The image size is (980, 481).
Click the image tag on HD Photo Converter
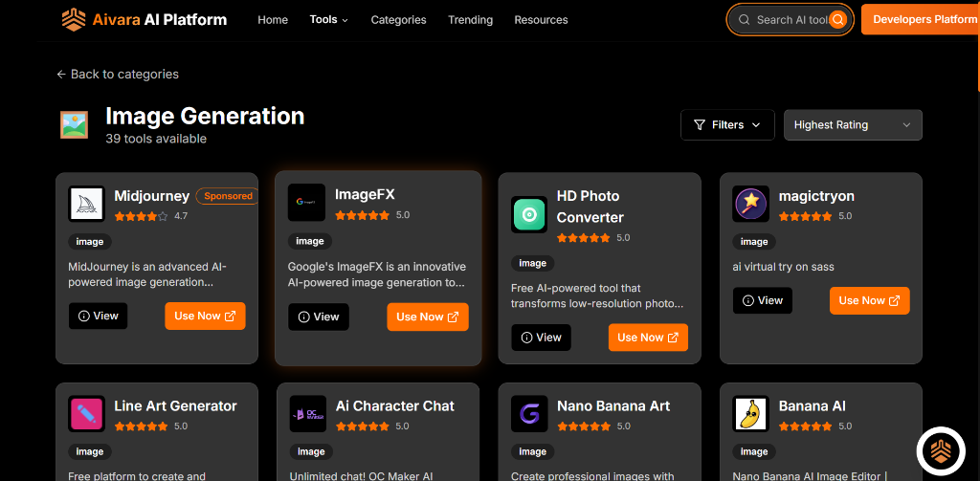click(532, 264)
